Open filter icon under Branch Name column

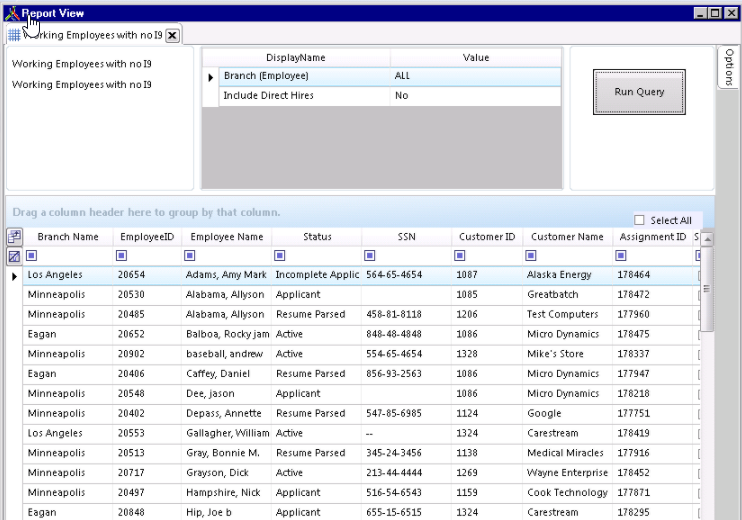coord(32,256)
